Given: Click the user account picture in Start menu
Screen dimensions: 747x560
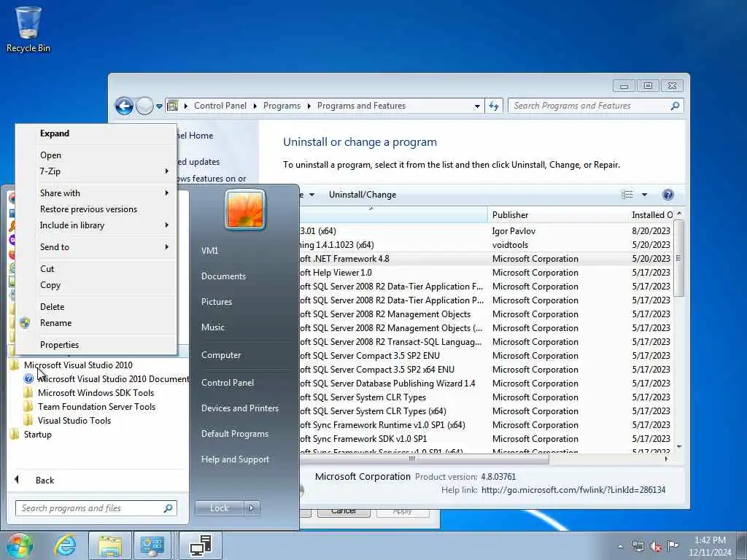Looking at the screenshot, I should coord(245,209).
